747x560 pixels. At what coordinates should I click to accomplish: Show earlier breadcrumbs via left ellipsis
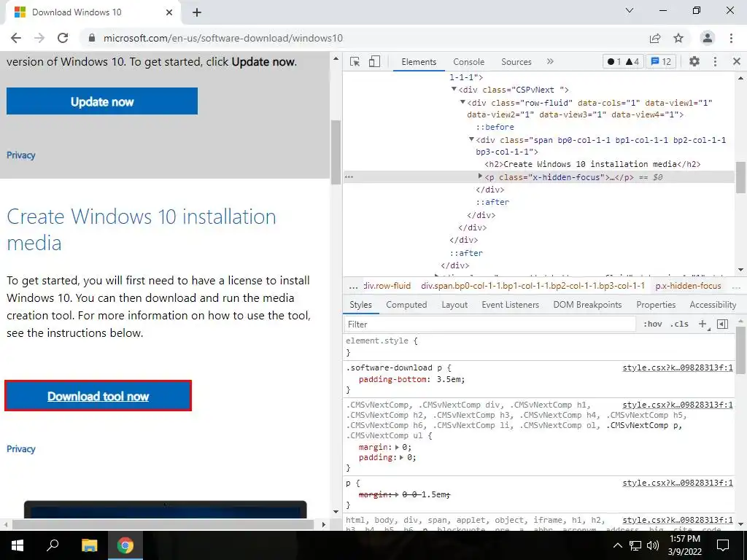(x=353, y=287)
